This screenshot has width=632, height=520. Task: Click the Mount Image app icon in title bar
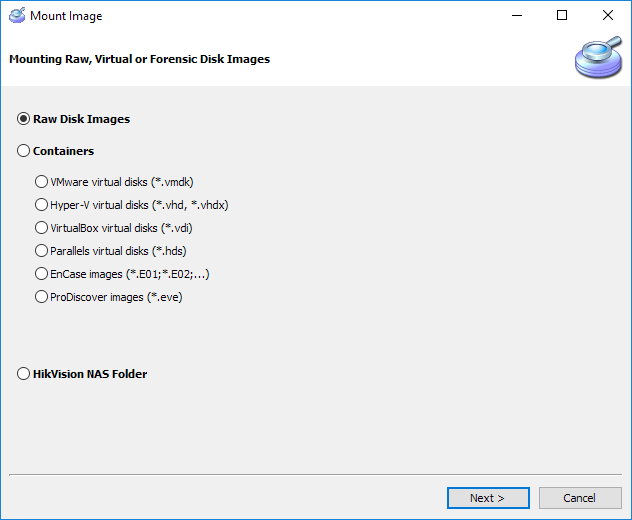tap(17, 15)
